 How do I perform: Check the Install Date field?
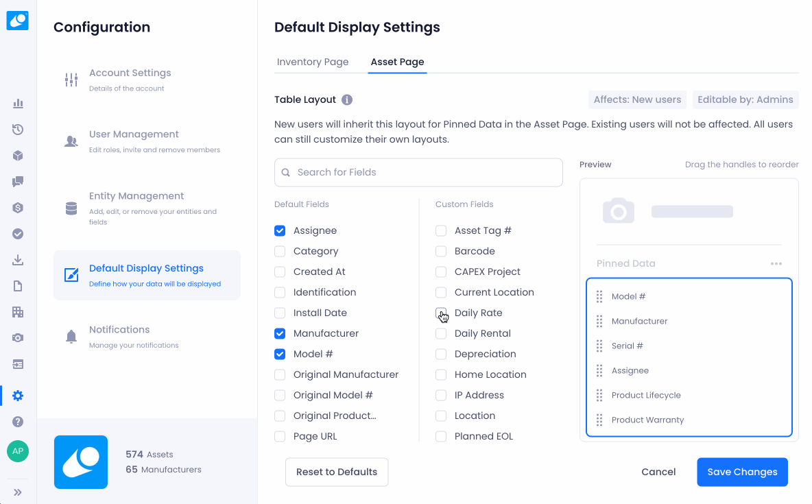pos(280,313)
